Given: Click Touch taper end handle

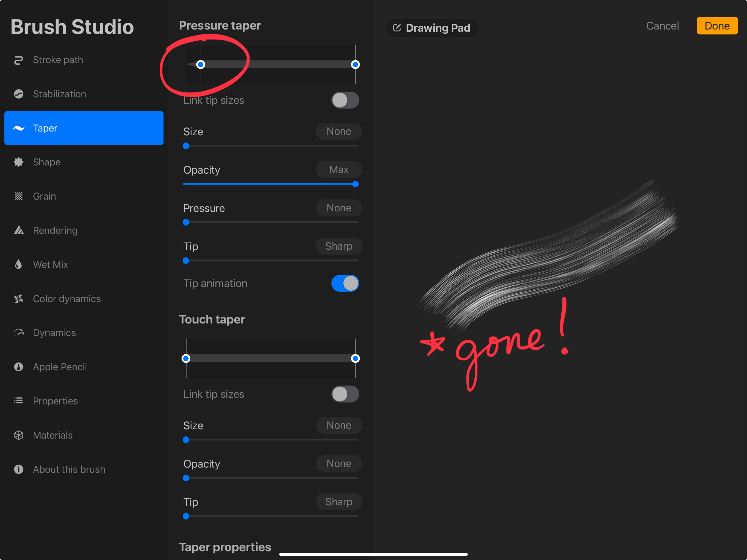Looking at the screenshot, I should [355, 358].
